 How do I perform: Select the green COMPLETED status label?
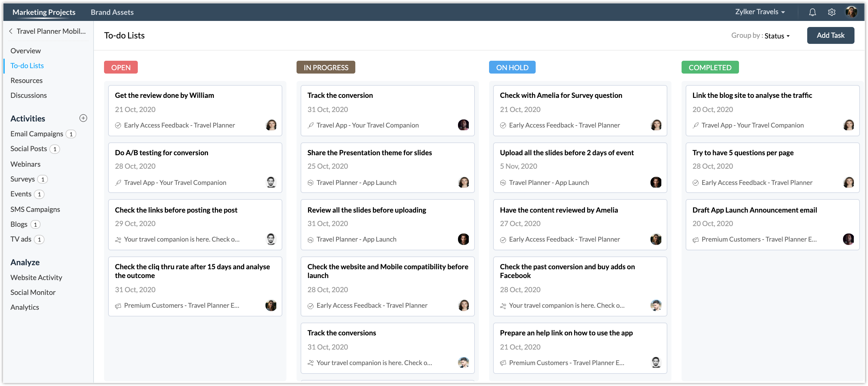(710, 67)
